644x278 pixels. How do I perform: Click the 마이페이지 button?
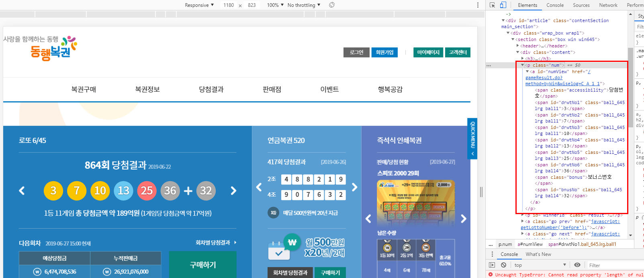click(428, 53)
